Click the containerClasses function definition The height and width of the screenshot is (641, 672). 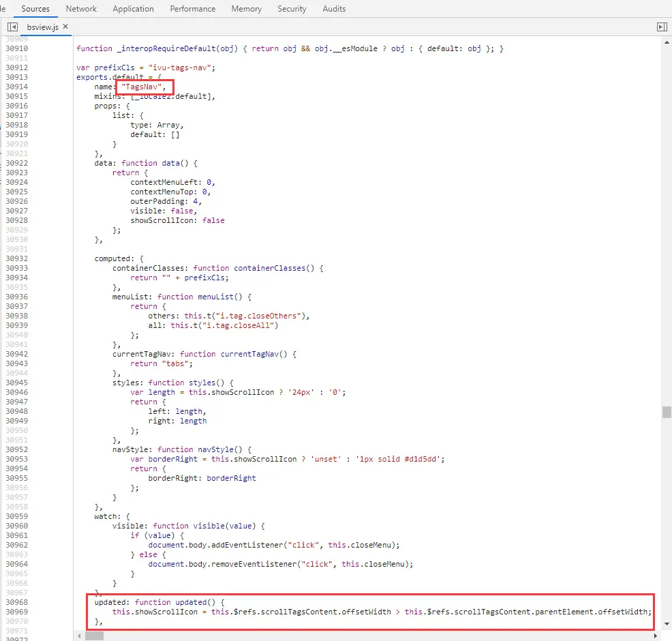(x=217, y=268)
